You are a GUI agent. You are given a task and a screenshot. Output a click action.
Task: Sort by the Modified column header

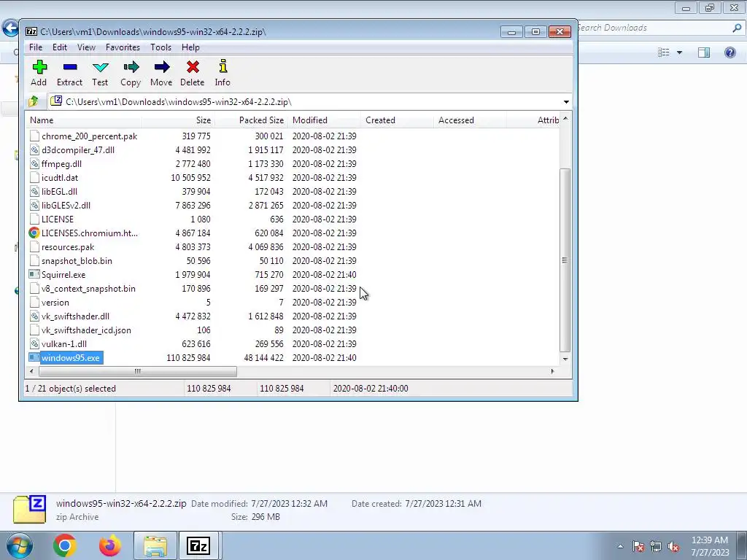324,120
